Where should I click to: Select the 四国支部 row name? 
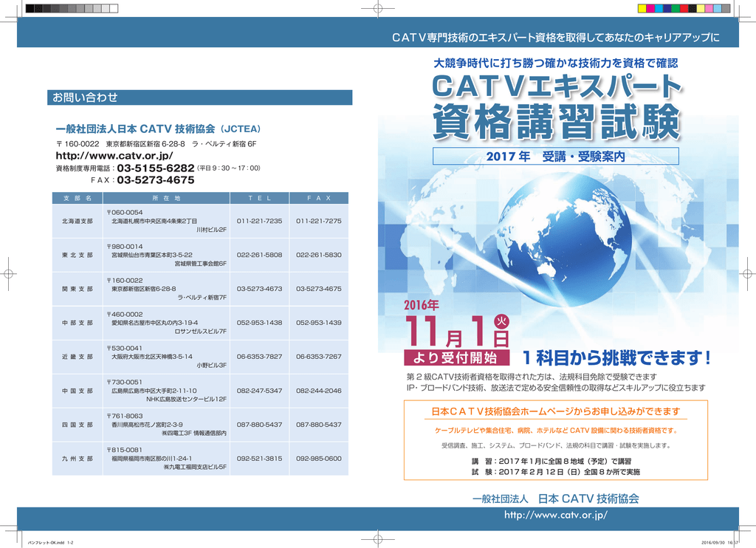click(x=77, y=425)
